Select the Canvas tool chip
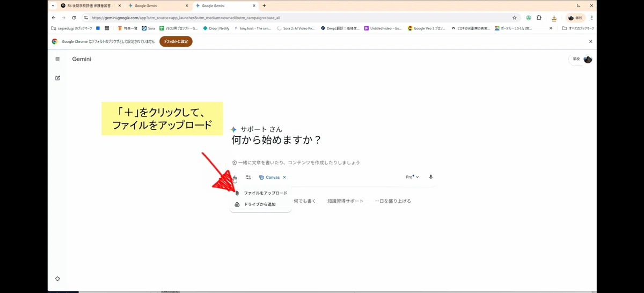 [x=269, y=177]
